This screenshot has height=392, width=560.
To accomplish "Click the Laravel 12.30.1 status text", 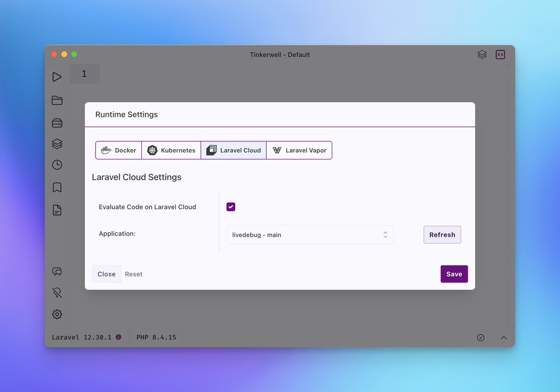I will click(82, 337).
